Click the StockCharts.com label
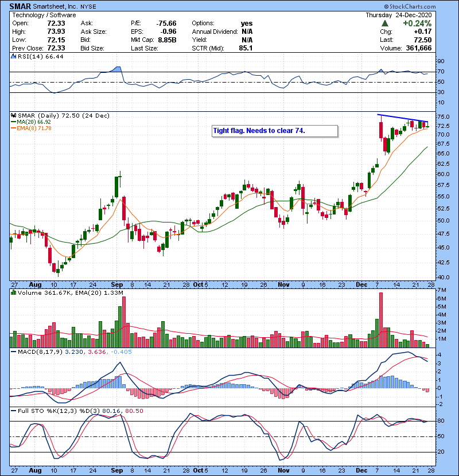Screen dimensions: 459x476 pos(410,6)
